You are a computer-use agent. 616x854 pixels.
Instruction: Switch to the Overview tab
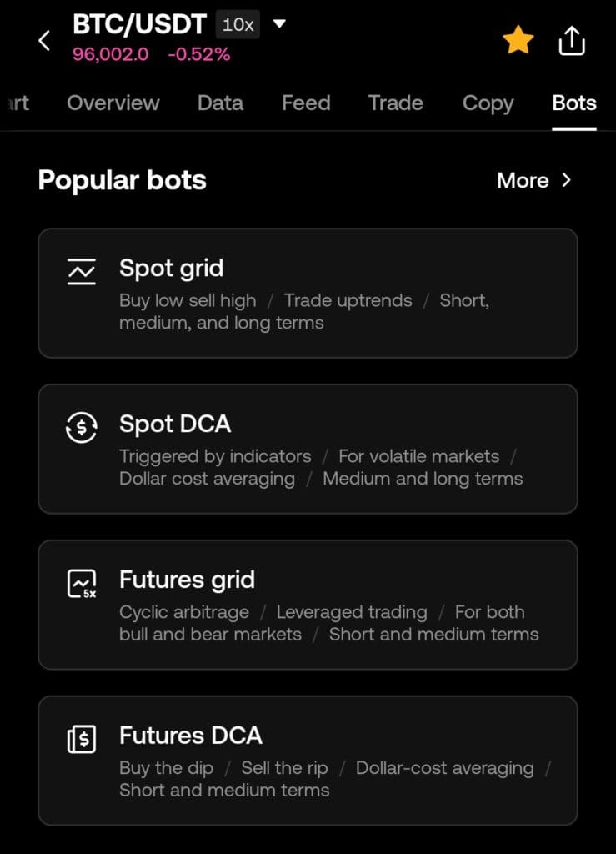tap(113, 103)
